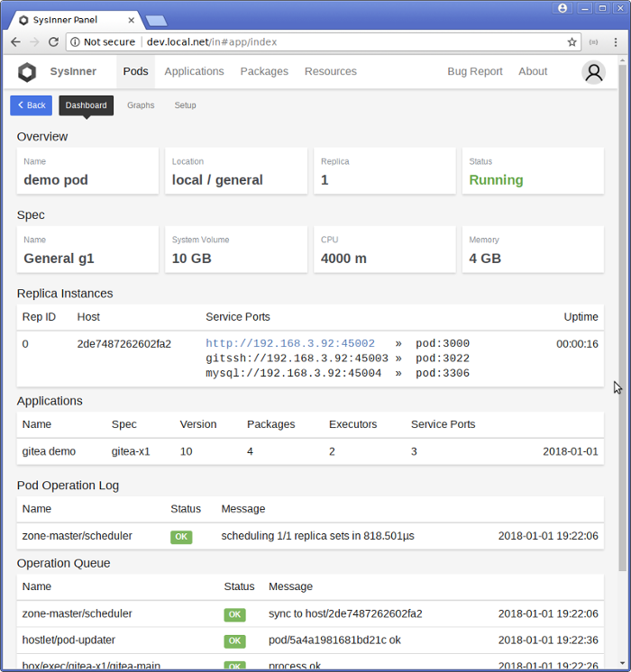Click the local / general location value

pos(217,180)
